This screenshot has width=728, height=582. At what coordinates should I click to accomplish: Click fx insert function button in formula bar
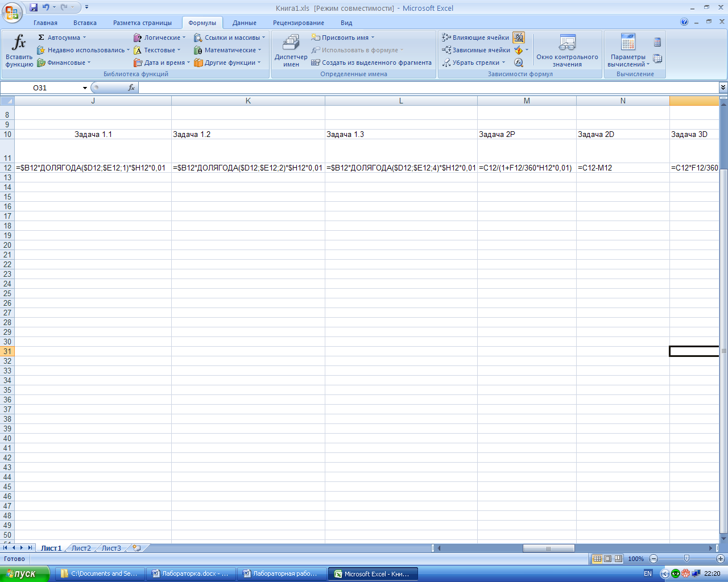(131, 88)
